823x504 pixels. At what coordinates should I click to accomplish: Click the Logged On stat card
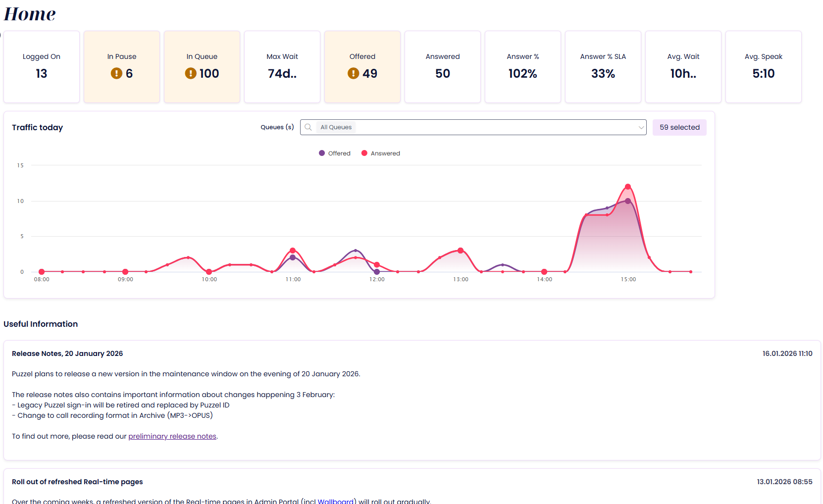42,67
